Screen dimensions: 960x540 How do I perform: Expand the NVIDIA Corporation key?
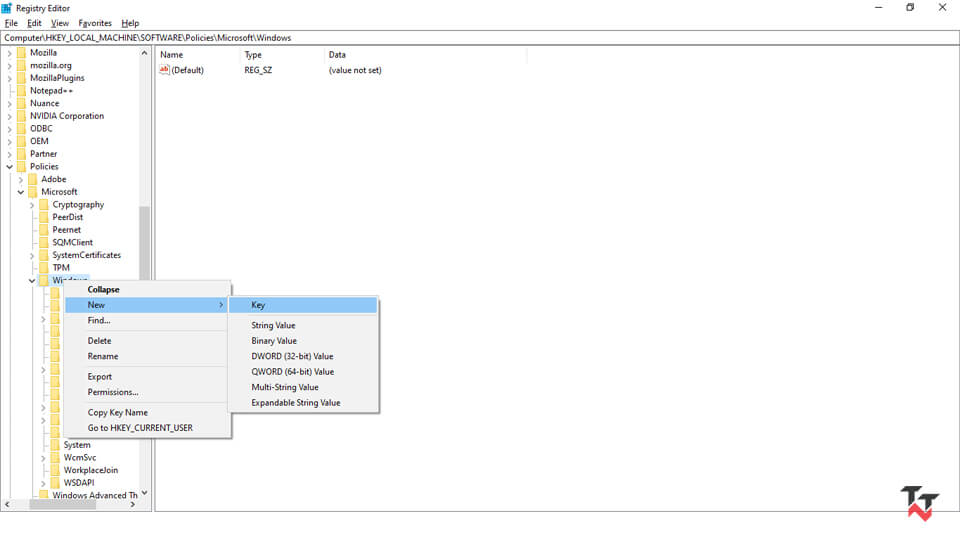pyautogui.click(x=9, y=116)
